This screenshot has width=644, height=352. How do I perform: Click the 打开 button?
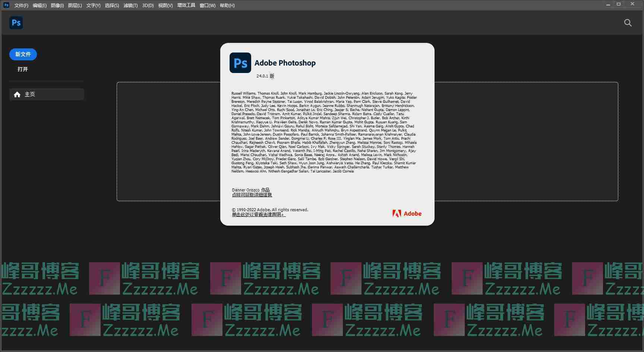pyautogui.click(x=23, y=69)
